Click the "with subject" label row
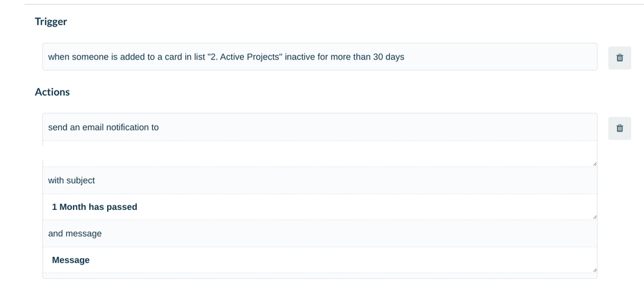The image size is (644, 286). point(320,180)
